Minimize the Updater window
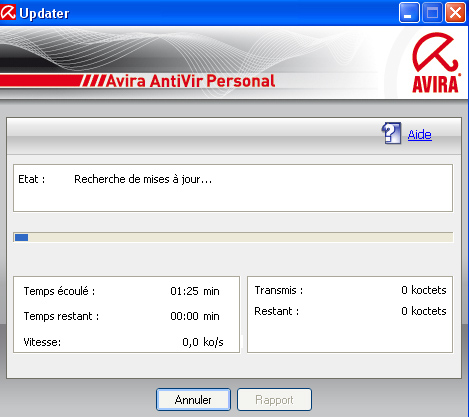 pyautogui.click(x=409, y=13)
